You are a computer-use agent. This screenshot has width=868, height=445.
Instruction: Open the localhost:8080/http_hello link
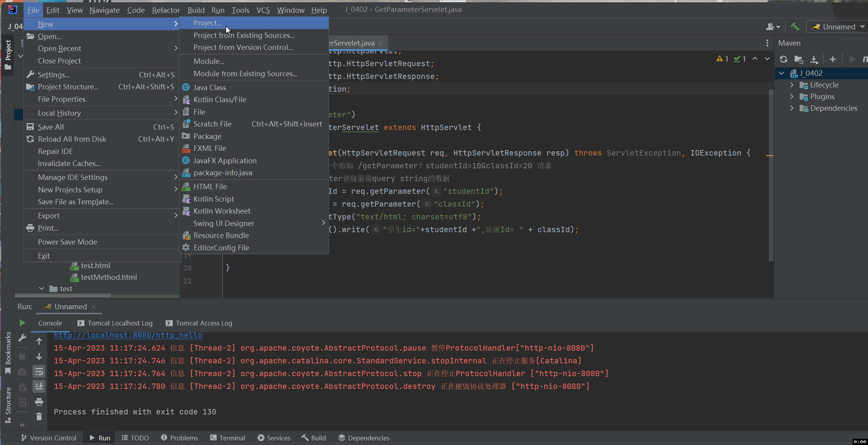click(x=128, y=335)
